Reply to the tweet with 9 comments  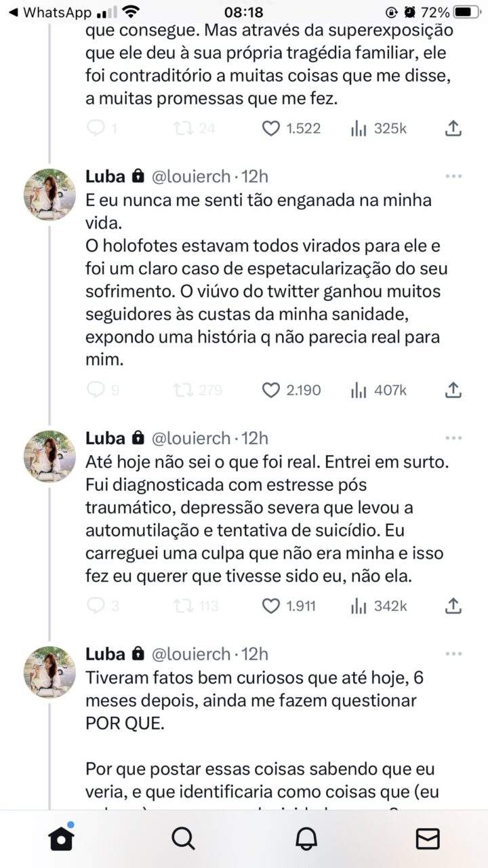click(97, 390)
